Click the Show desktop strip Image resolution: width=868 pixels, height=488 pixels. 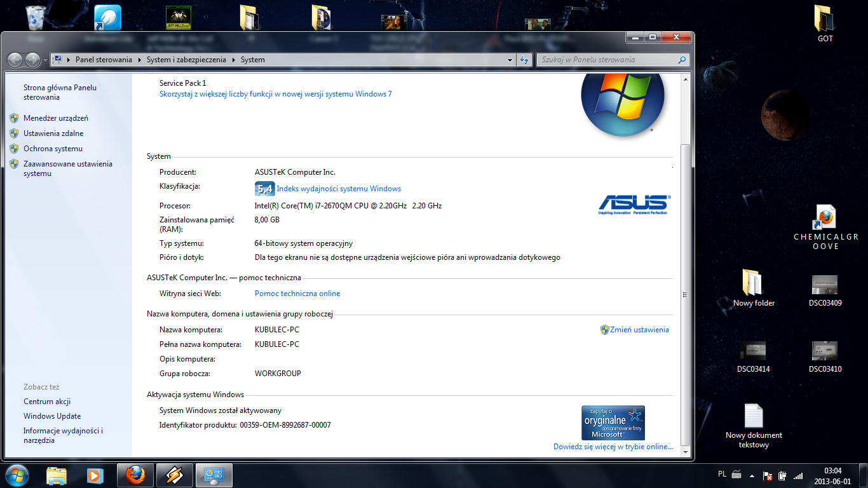864,475
